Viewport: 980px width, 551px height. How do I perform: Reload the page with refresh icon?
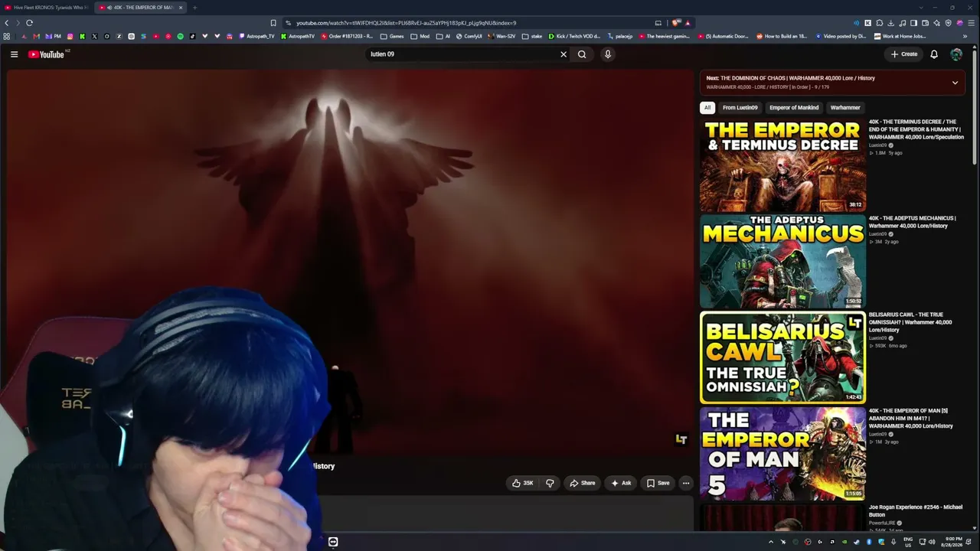click(x=29, y=23)
